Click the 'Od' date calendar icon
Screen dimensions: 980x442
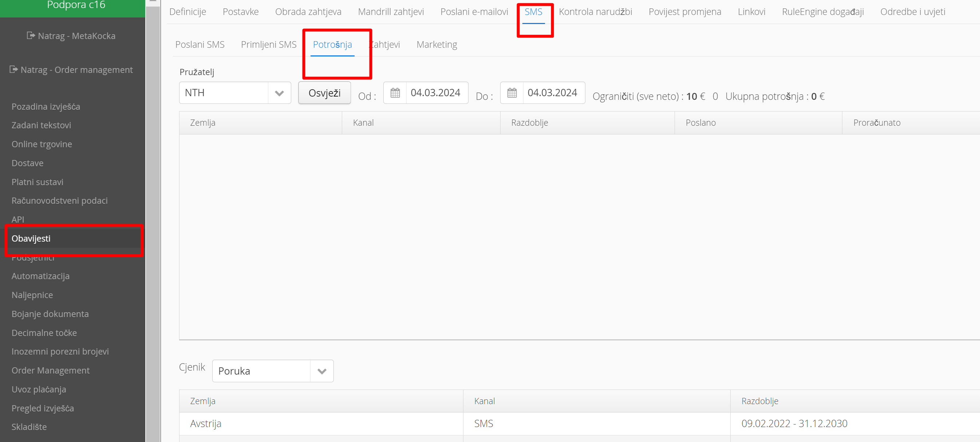click(395, 93)
